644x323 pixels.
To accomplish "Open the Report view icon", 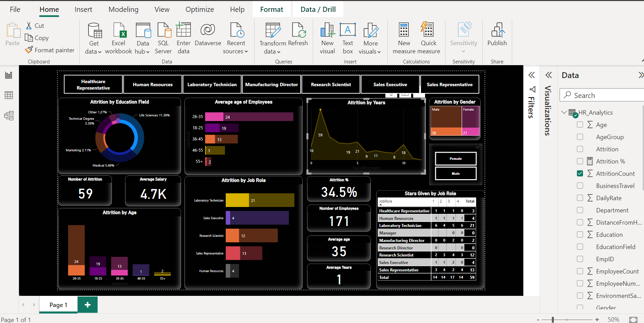I will pos(8,75).
